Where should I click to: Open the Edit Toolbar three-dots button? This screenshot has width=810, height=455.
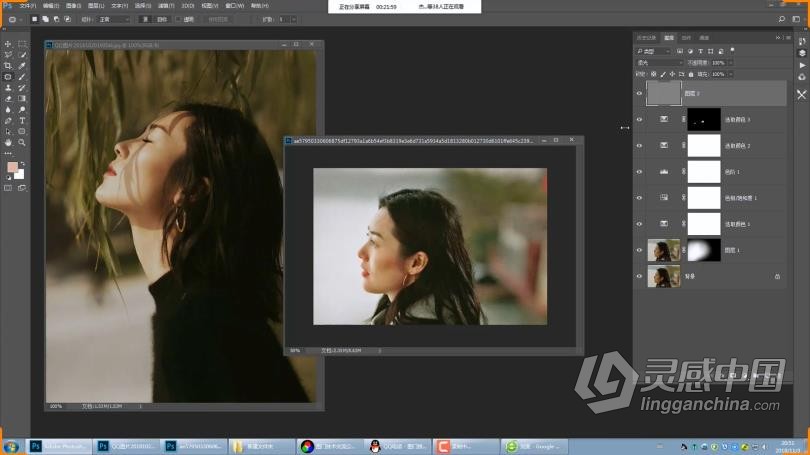coord(8,153)
